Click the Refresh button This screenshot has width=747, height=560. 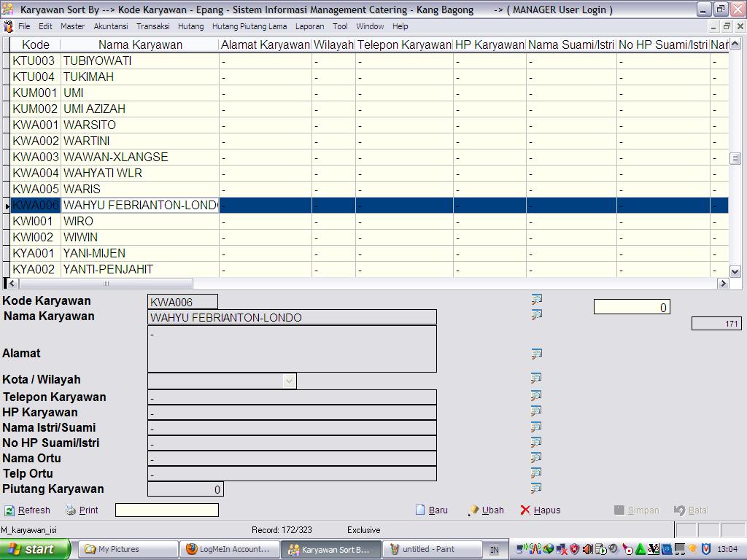tap(27, 510)
